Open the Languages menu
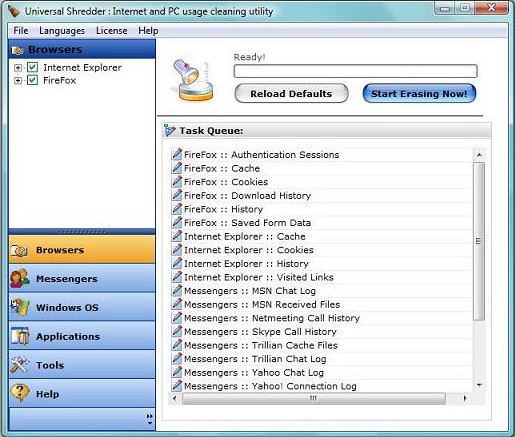515x437 pixels. point(62,31)
